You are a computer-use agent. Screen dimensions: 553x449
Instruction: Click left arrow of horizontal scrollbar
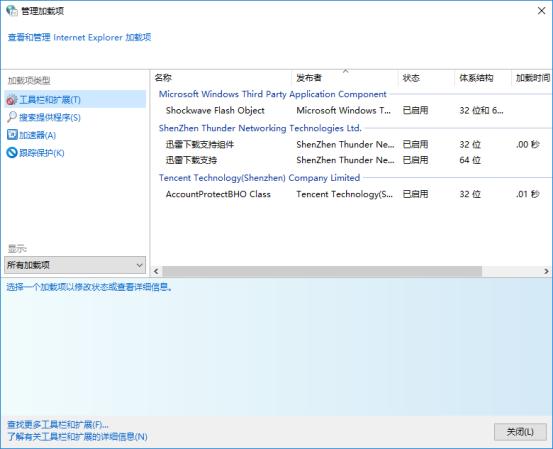click(x=156, y=271)
